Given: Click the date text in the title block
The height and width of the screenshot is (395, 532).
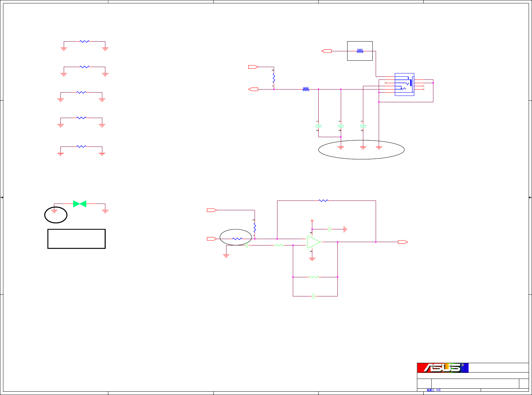Looking at the screenshot, I should [x=434, y=390].
